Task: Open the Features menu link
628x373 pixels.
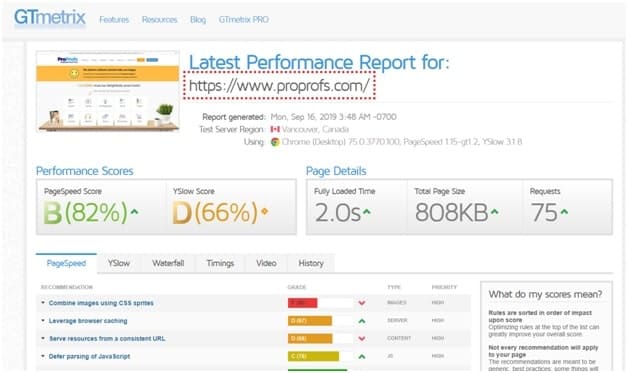Action: coord(114,20)
